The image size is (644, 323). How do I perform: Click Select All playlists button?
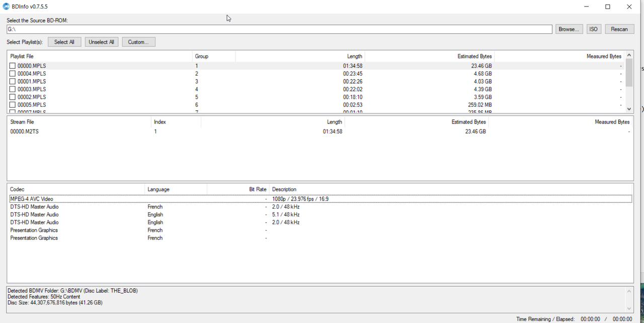pyautogui.click(x=64, y=42)
